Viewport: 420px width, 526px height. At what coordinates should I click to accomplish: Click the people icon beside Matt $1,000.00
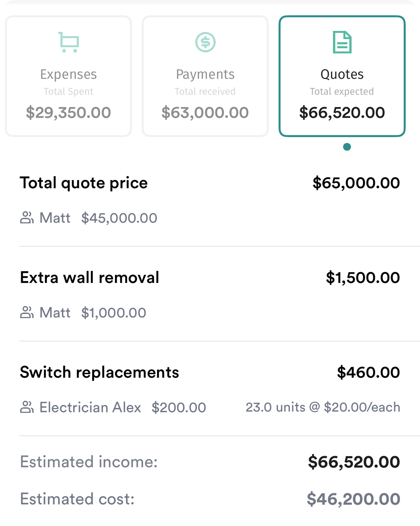pyautogui.click(x=27, y=313)
